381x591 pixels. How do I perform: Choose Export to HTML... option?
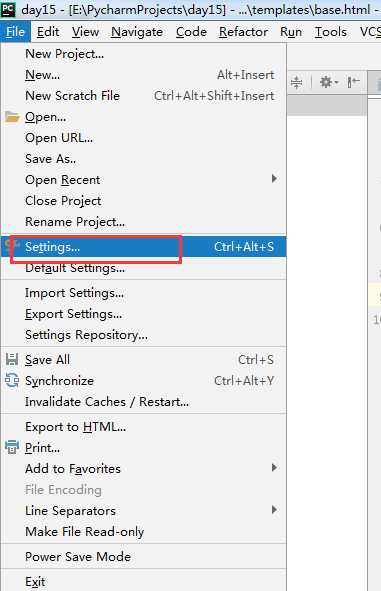(143, 427)
